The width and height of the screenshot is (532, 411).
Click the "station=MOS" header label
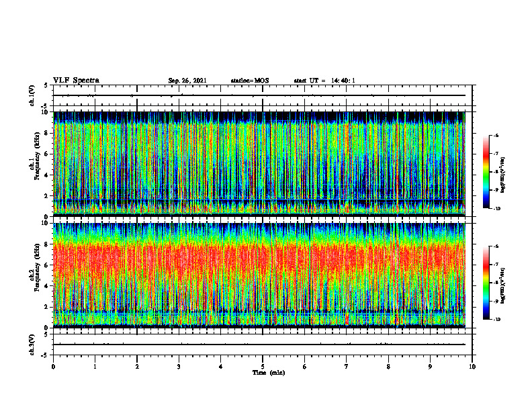point(250,81)
